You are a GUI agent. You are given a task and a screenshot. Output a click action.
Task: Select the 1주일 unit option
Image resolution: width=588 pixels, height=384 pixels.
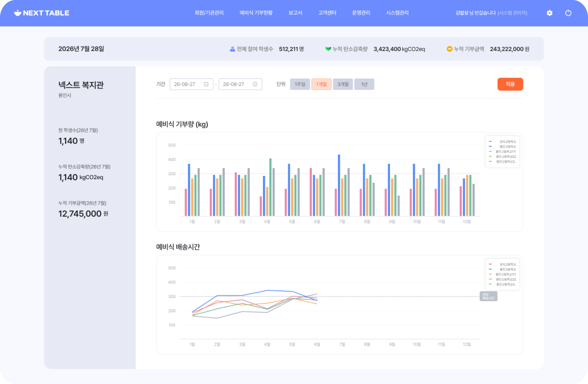click(300, 84)
